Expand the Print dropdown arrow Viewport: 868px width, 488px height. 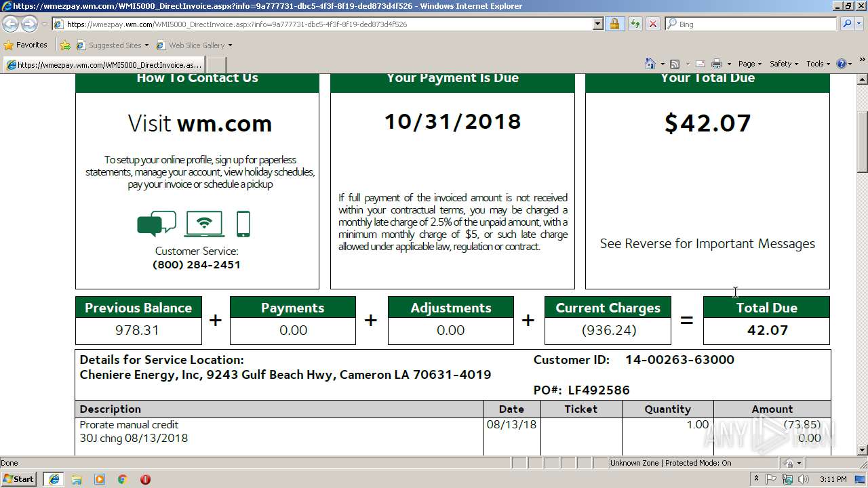[729, 64]
